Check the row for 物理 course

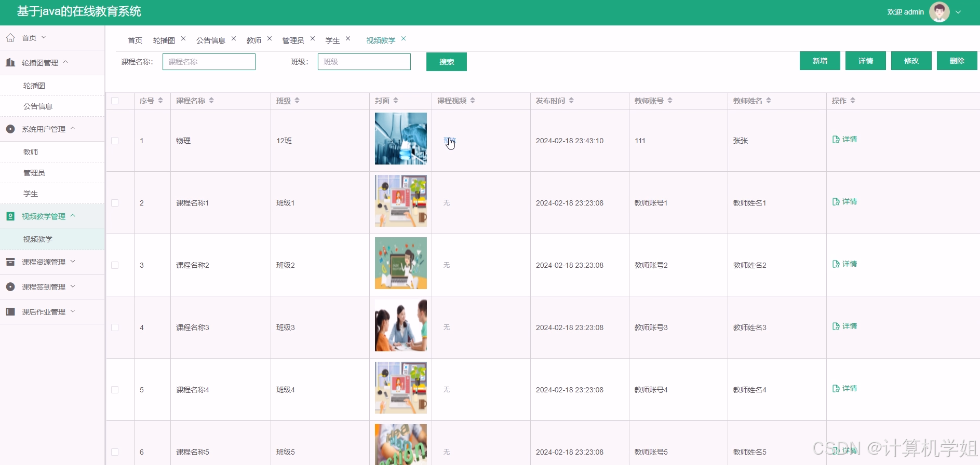tap(115, 141)
